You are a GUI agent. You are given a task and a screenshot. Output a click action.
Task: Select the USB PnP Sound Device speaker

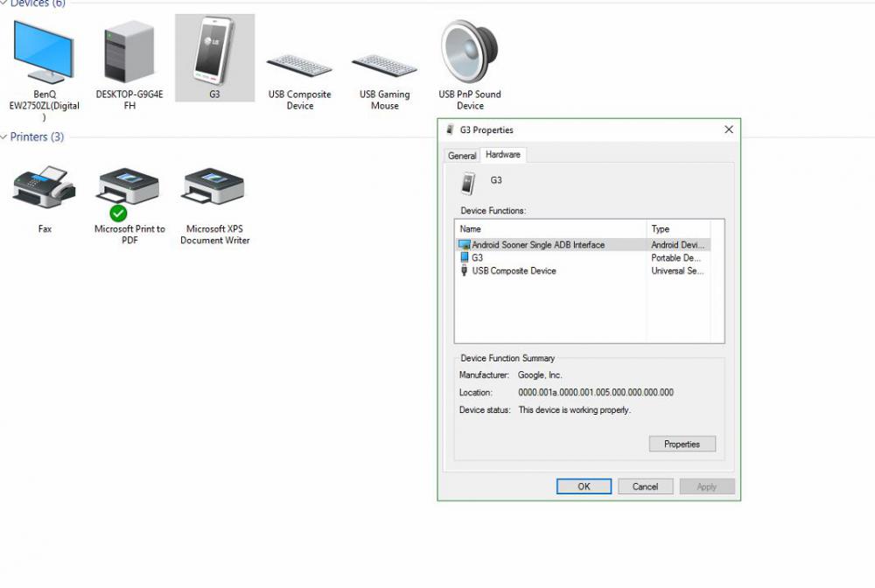point(470,54)
